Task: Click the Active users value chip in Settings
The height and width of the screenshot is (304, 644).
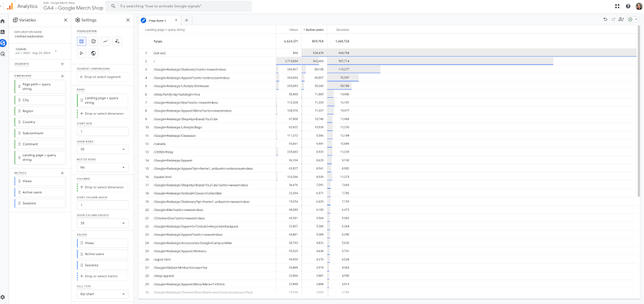Action: [102, 254]
